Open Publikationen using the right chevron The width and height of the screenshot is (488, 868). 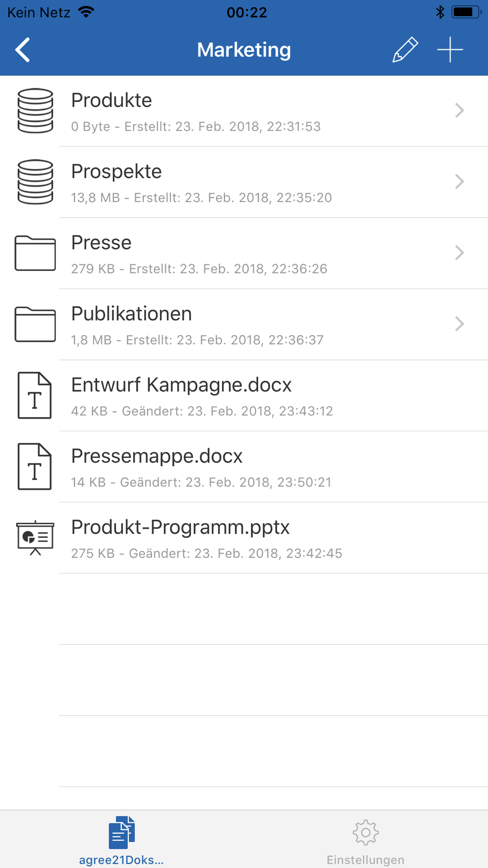coord(459,324)
